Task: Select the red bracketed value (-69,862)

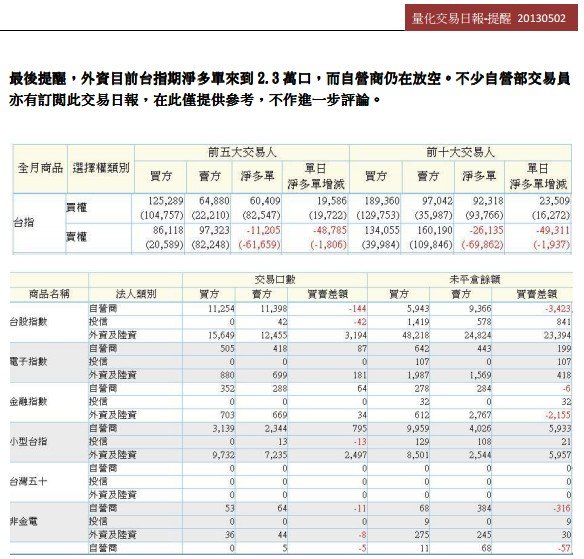Action: [x=482, y=245]
